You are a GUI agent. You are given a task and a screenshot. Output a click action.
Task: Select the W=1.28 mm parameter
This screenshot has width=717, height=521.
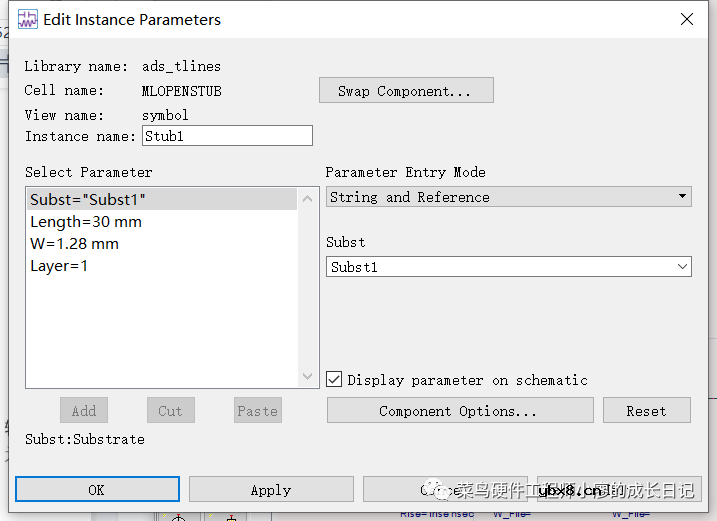(x=75, y=243)
